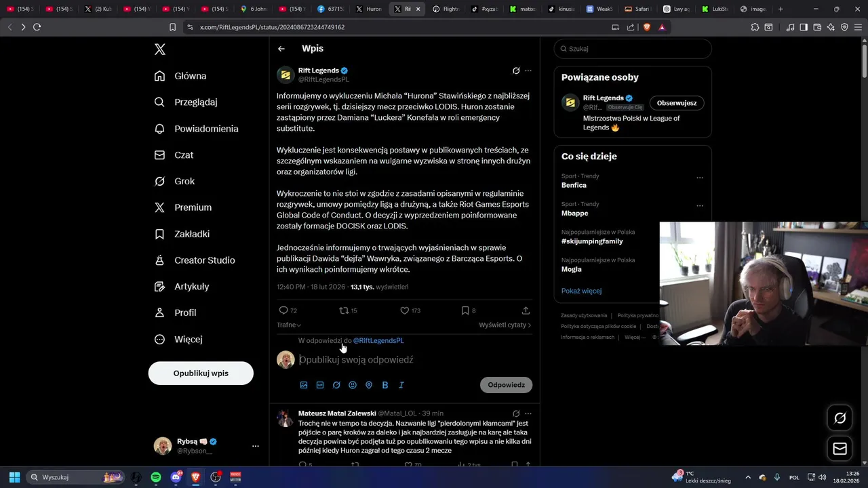
Task: Open Benfica trend
Action: (x=574, y=185)
